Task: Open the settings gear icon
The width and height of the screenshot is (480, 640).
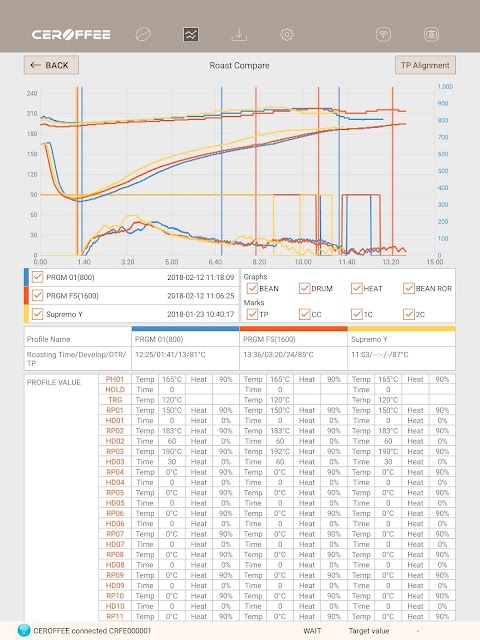Action: (287, 34)
